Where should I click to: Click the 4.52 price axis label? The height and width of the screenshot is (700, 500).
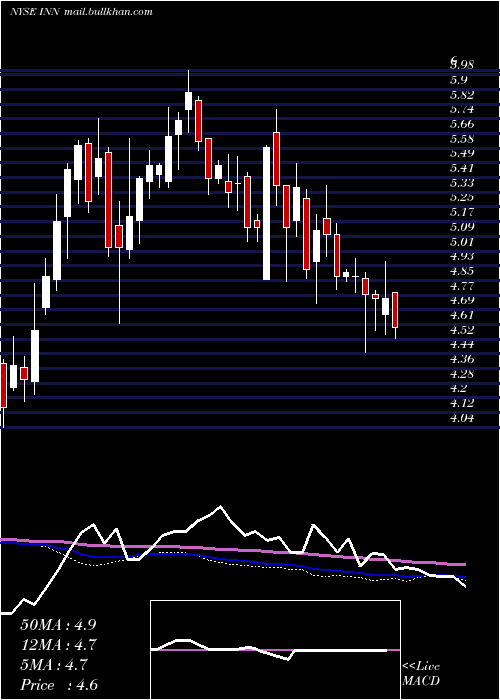tap(462, 329)
